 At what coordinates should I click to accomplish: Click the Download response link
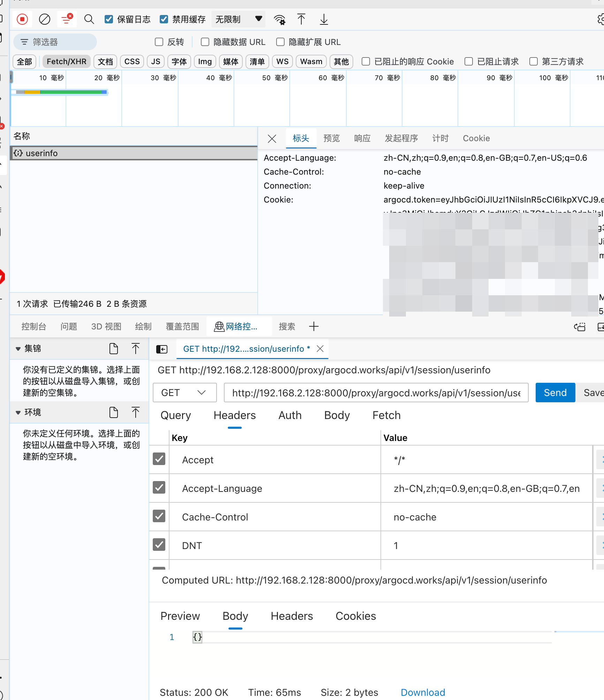423,692
